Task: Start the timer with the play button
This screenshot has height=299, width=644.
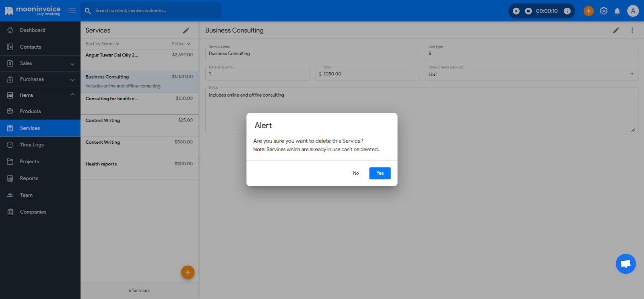Action: click(x=516, y=11)
